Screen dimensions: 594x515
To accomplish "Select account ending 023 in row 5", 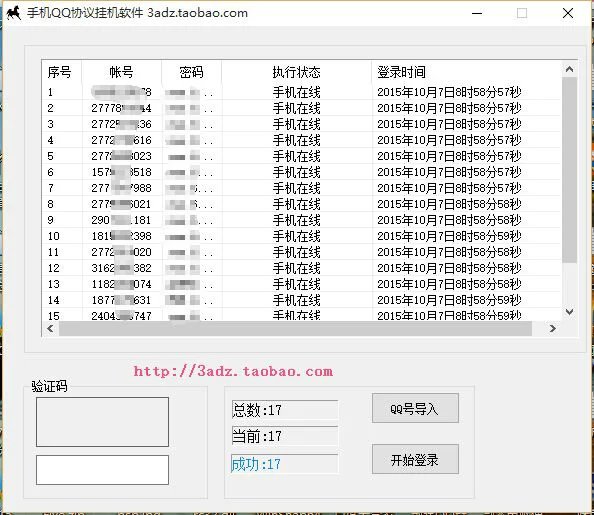I will [x=121, y=156].
